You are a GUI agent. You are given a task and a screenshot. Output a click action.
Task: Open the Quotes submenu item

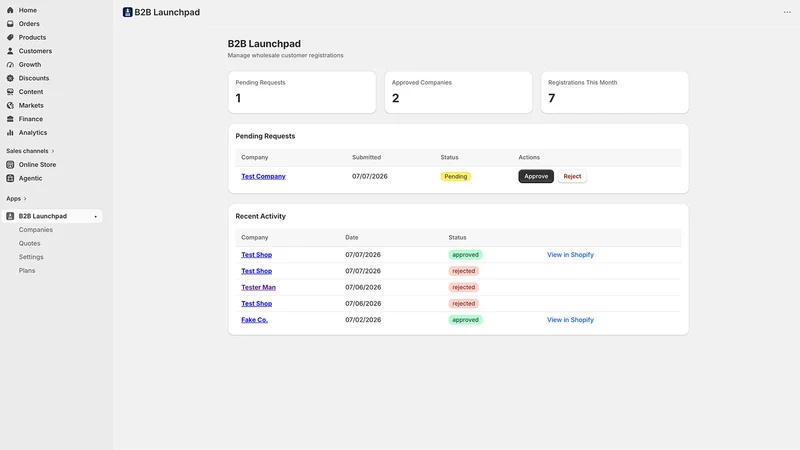(30, 243)
